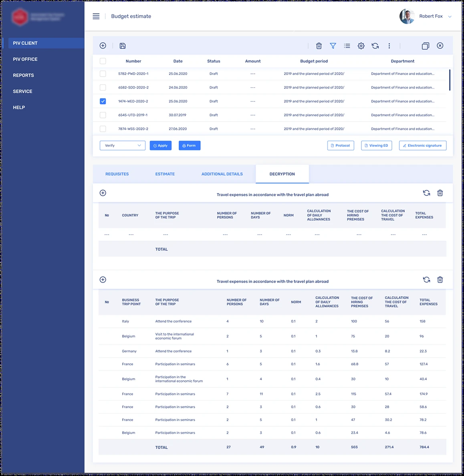Add row to first travel expenses table
This screenshot has height=476, width=464.
(x=103, y=193)
